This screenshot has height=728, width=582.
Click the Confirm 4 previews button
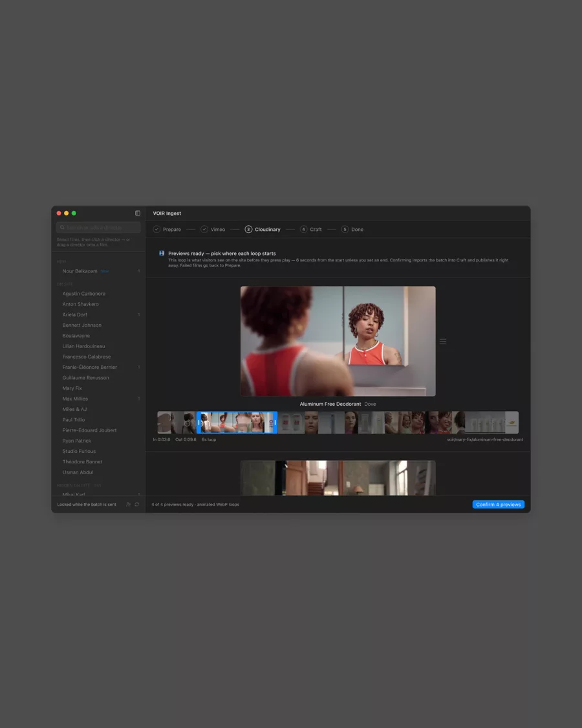tap(499, 505)
